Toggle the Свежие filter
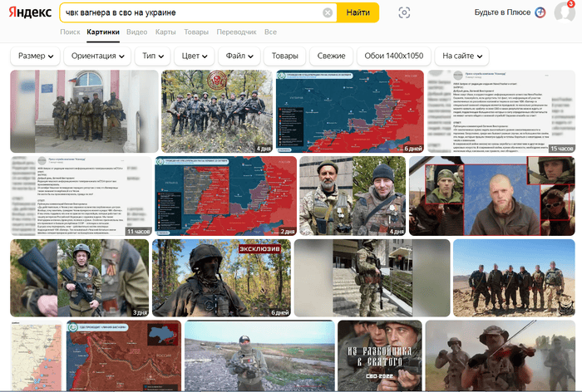The height and width of the screenshot is (392, 582). click(x=331, y=56)
